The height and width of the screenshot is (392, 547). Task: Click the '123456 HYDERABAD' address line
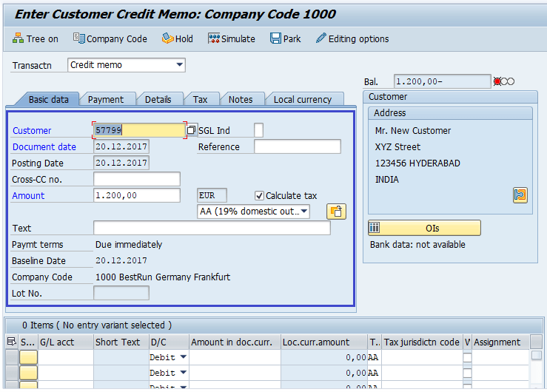point(417,163)
